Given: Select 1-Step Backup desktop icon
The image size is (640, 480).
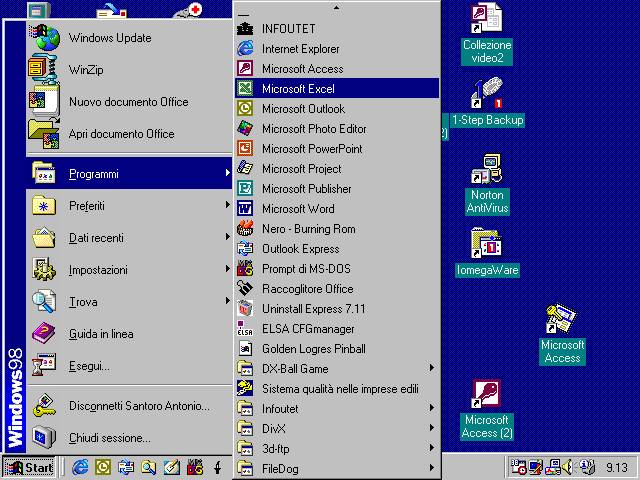Looking at the screenshot, I should point(487,102).
